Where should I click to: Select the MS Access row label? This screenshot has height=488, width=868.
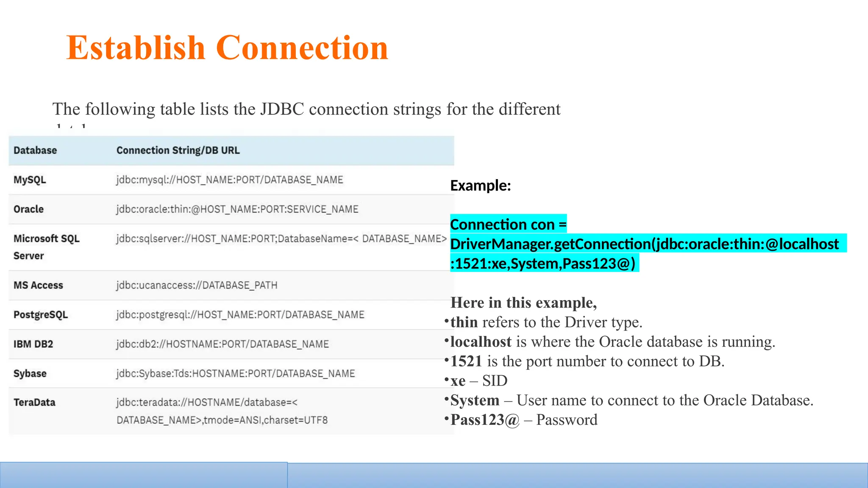coord(38,285)
